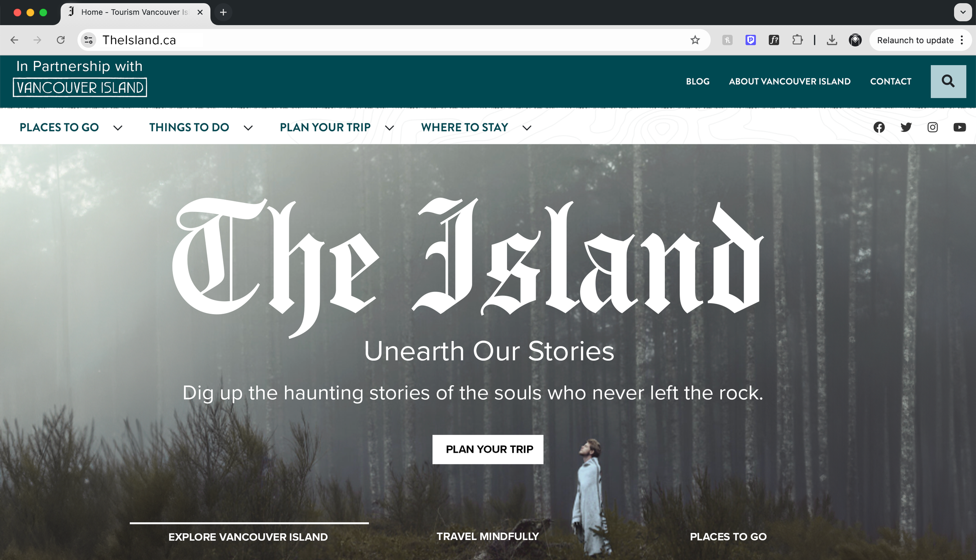976x560 pixels.
Task: Go to About Vancouver Island page
Action: point(789,81)
